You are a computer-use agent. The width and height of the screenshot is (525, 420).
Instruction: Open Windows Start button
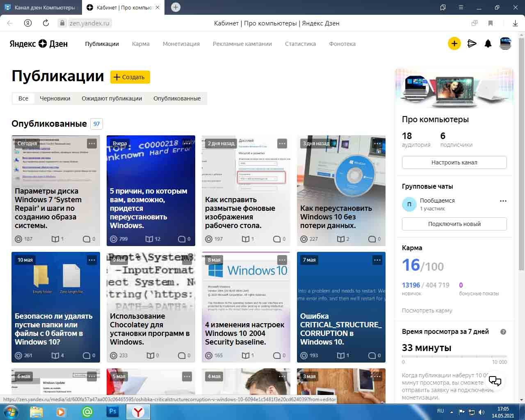(11, 412)
